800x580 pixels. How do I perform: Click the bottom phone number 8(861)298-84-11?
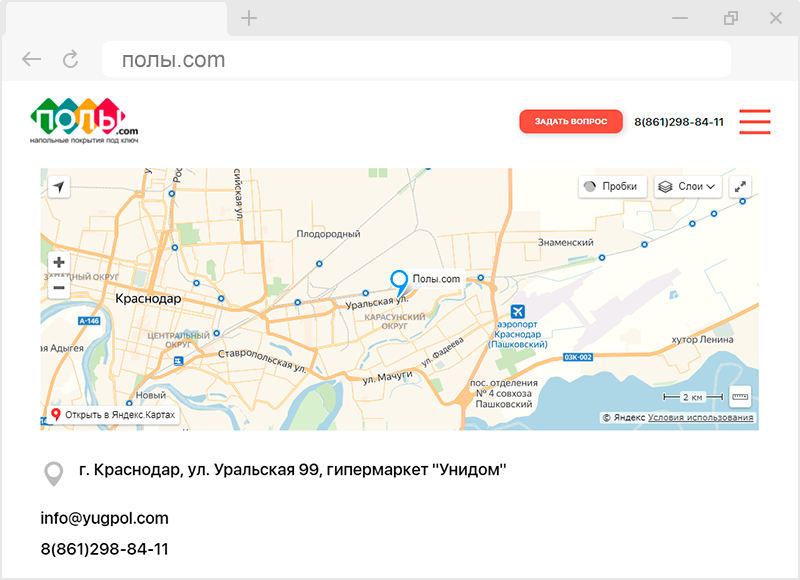(105, 549)
